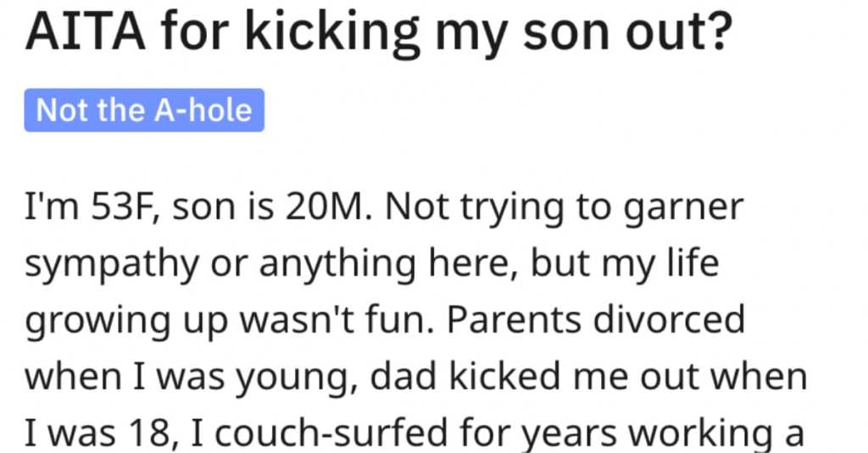Click the "Not the A-hole" flair tag
868x453 pixels.
coord(144,111)
